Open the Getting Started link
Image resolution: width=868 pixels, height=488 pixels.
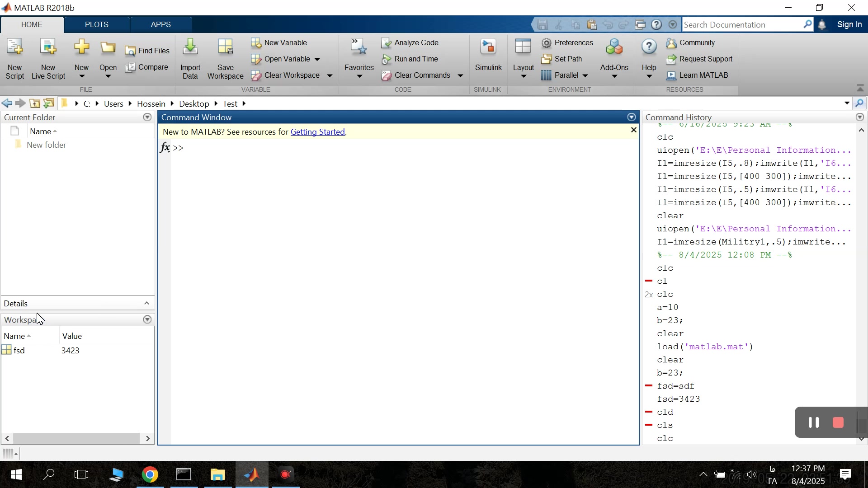317,132
